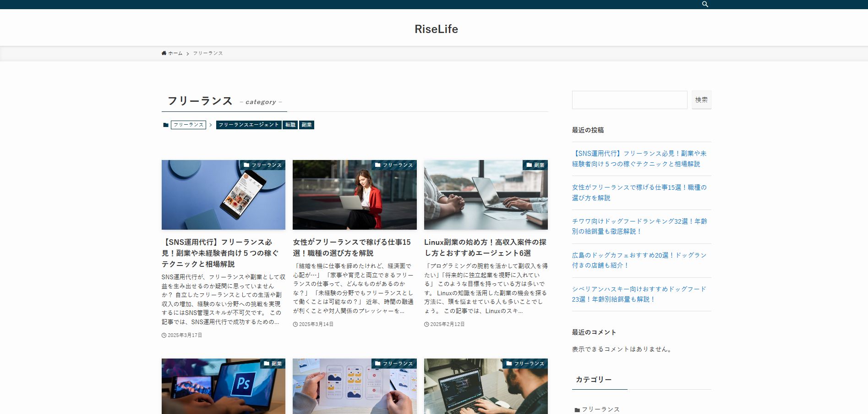Open recent post 広島のドッグカフェおすすめ20選
868x414 pixels.
click(x=639, y=260)
